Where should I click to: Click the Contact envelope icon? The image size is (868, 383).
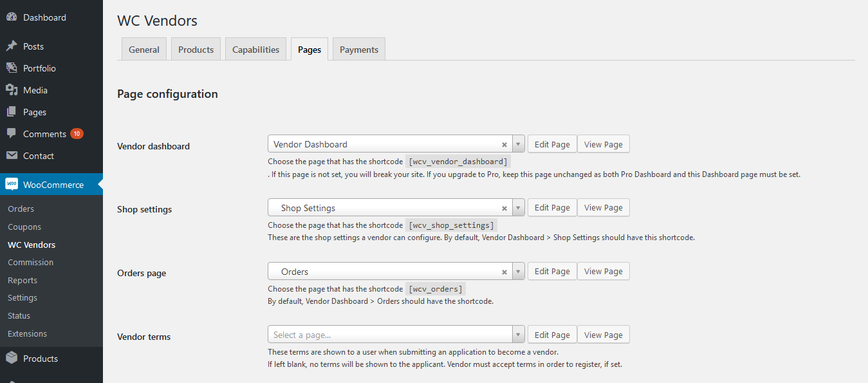pyautogui.click(x=12, y=156)
